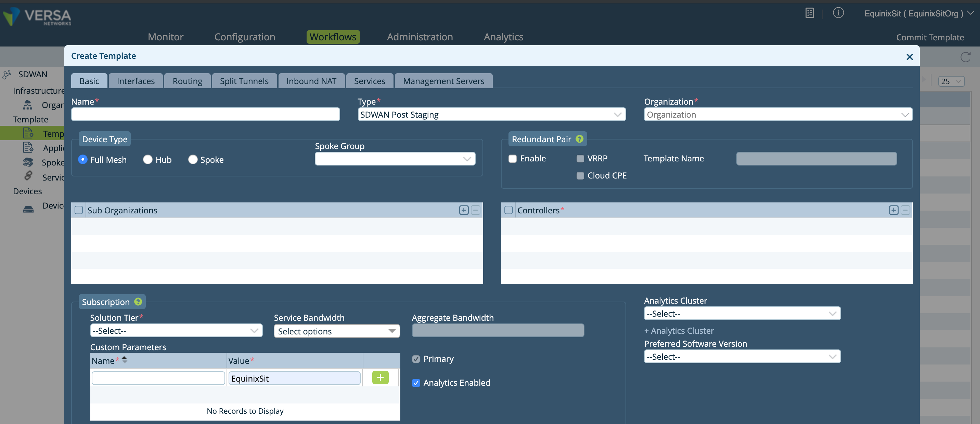Open Preferred Software Version dropdown
Image resolution: width=980 pixels, height=424 pixels.
742,357
